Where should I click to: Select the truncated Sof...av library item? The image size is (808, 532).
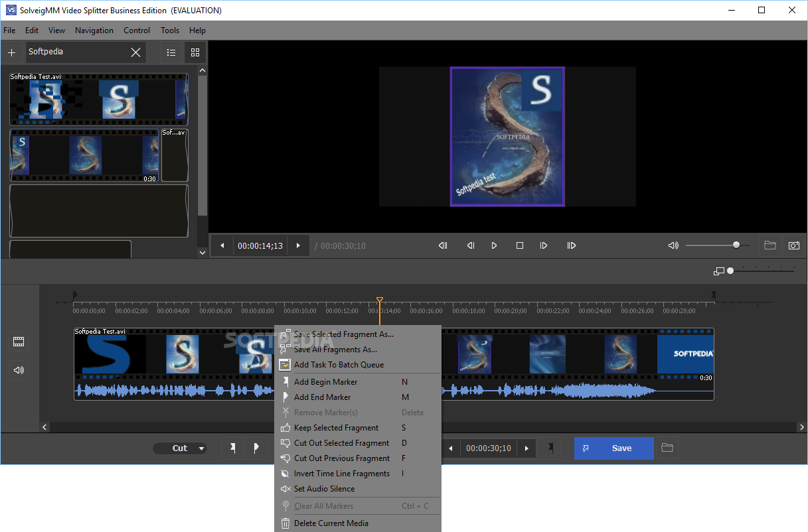pos(175,156)
